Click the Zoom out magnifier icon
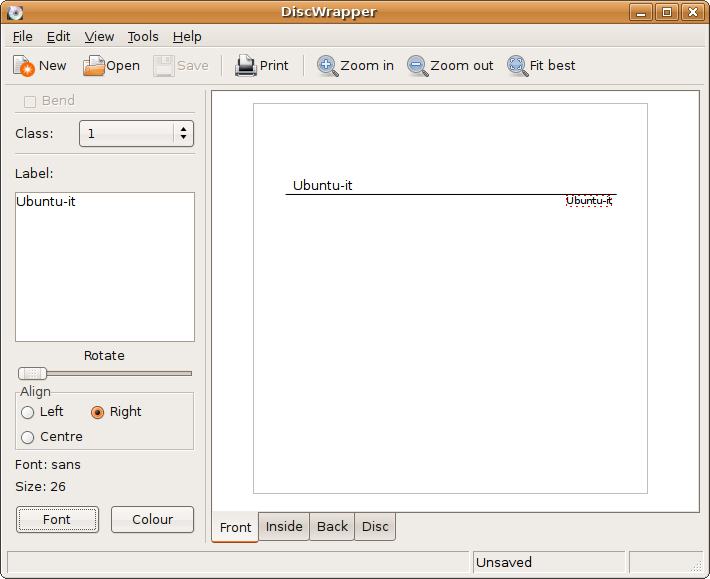This screenshot has width=710, height=579. pyautogui.click(x=417, y=66)
